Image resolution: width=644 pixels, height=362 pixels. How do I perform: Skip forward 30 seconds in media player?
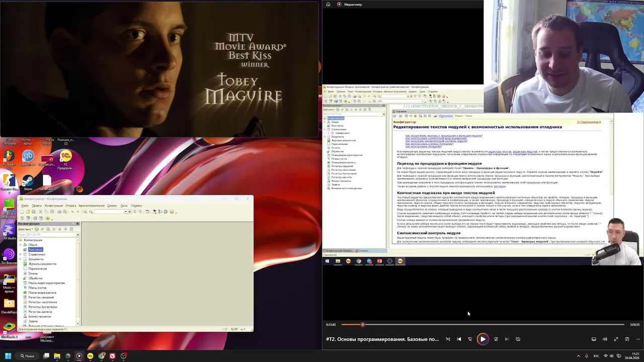(496, 339)
